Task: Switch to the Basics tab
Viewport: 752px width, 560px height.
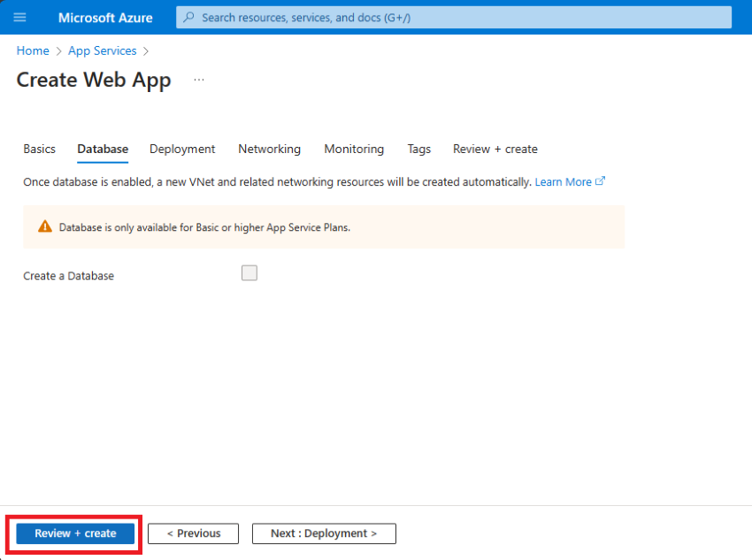Action: click(39, 149)
